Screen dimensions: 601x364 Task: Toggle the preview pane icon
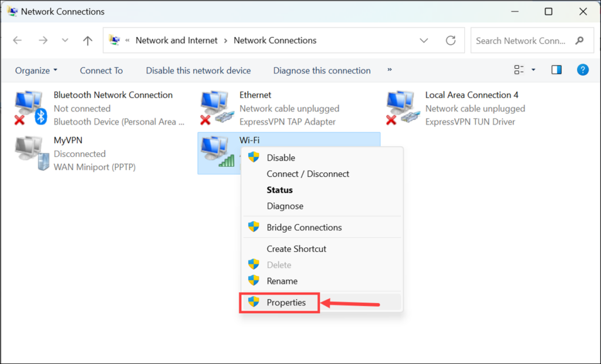(556, 70)
